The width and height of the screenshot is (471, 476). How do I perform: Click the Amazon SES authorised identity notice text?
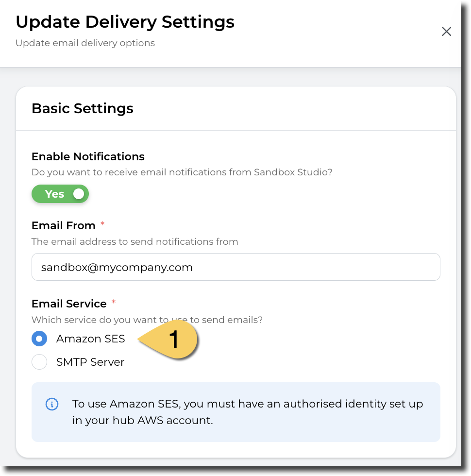248,412
